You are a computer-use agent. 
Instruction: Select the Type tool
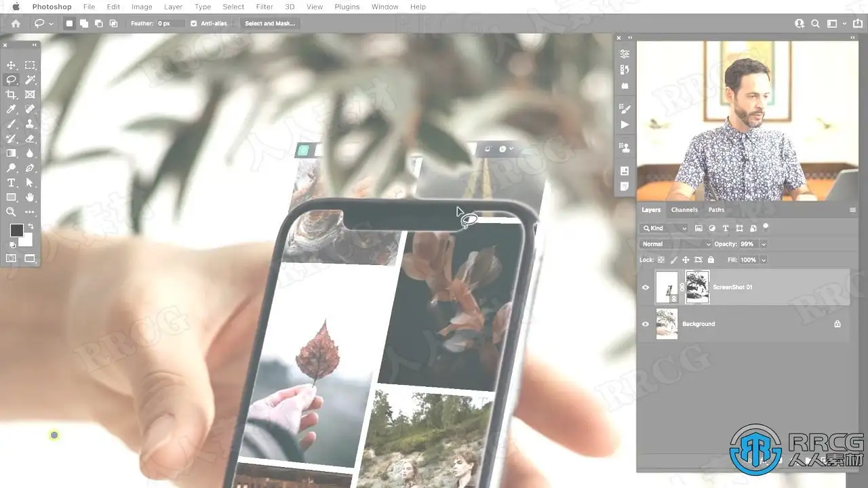tap(12, 183)
